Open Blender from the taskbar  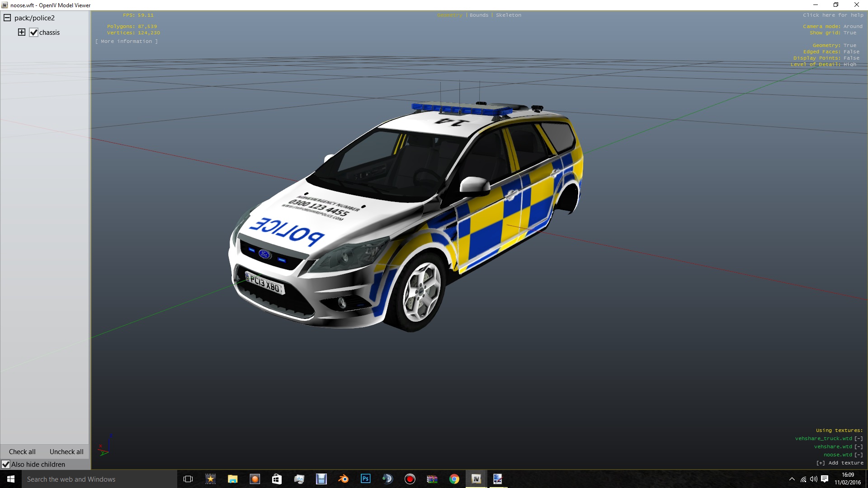click(343, 479)
